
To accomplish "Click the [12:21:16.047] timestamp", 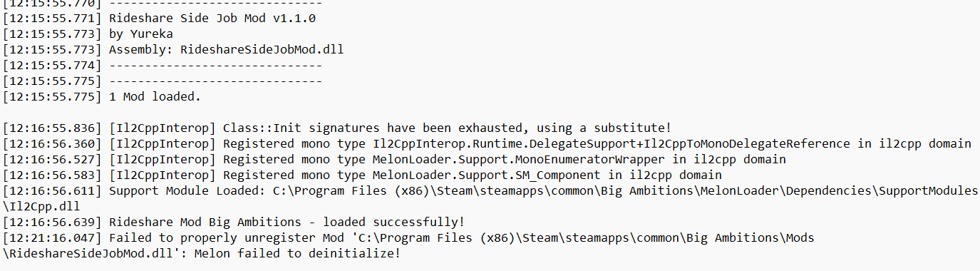I will pos(53,237).
